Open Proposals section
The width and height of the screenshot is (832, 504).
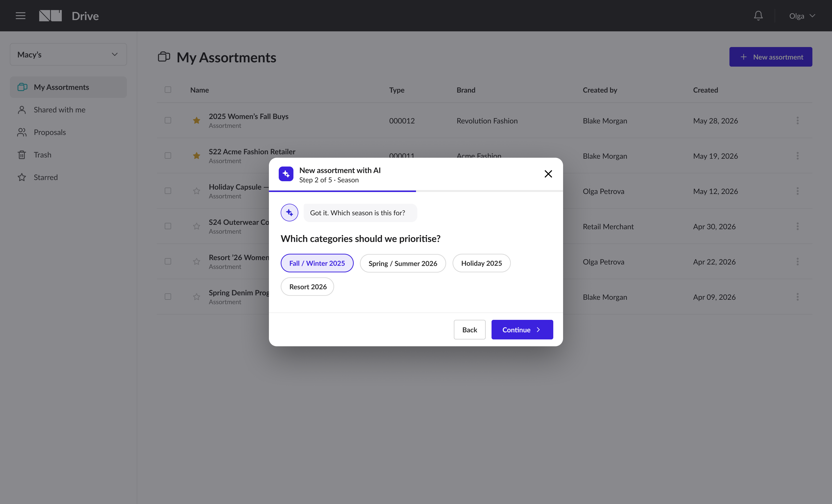pyautogui.click(x=68, y=132)
